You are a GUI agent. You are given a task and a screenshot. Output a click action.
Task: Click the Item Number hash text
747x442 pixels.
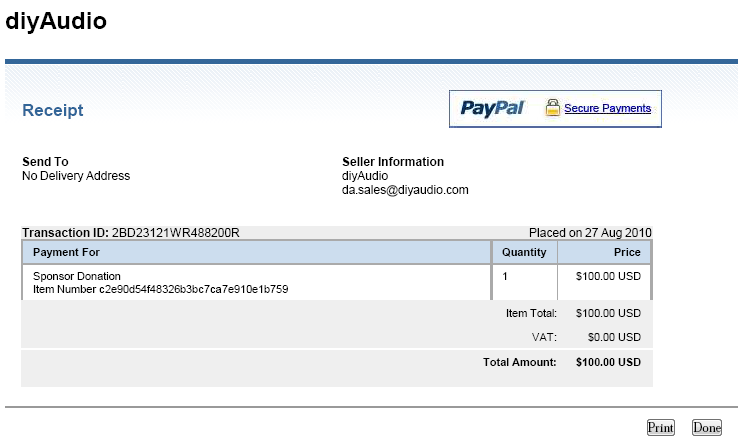click(x=161, y=289)
